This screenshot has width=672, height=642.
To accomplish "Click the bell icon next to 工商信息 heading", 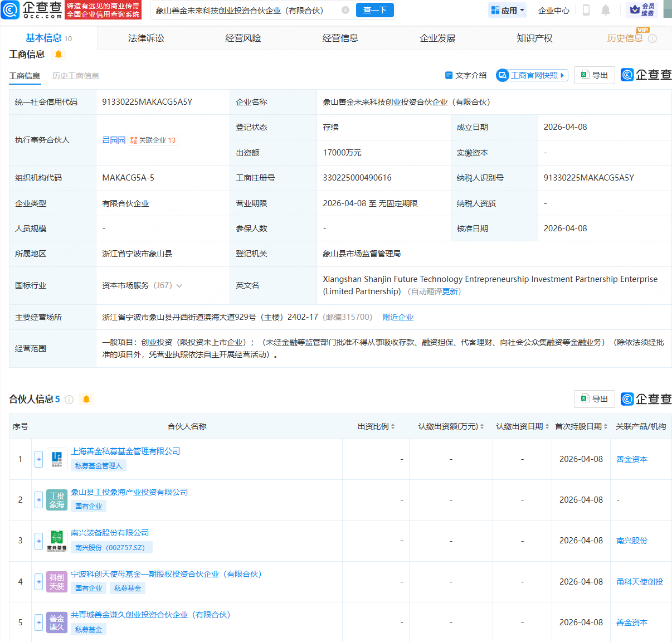I will [59, 54].
